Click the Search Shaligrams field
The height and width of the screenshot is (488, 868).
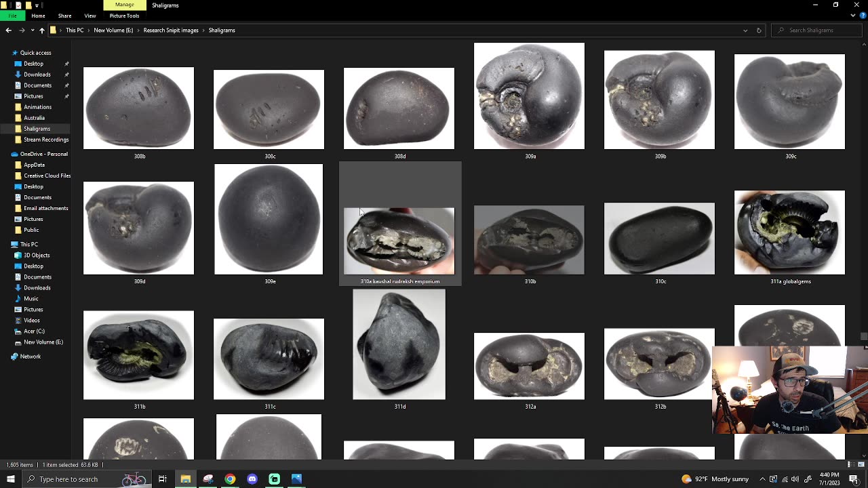click(817, 30)
